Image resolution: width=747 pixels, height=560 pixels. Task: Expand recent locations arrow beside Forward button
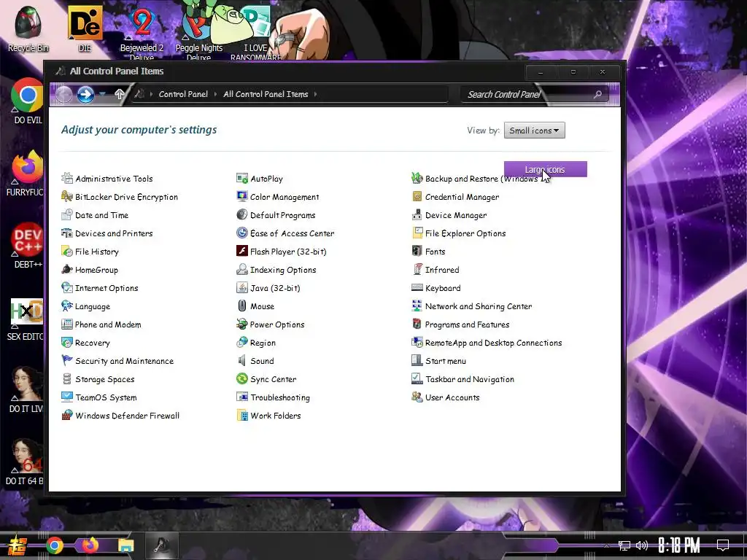tap(102, 94)
